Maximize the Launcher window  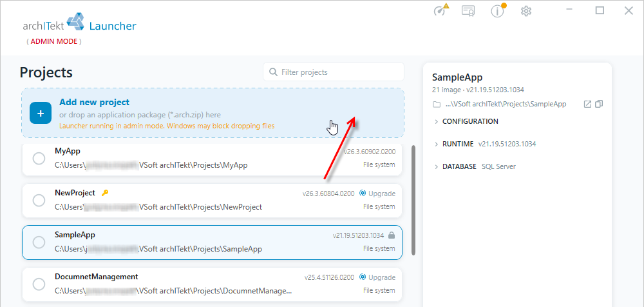pyautogui.click(x=600, y=11)
